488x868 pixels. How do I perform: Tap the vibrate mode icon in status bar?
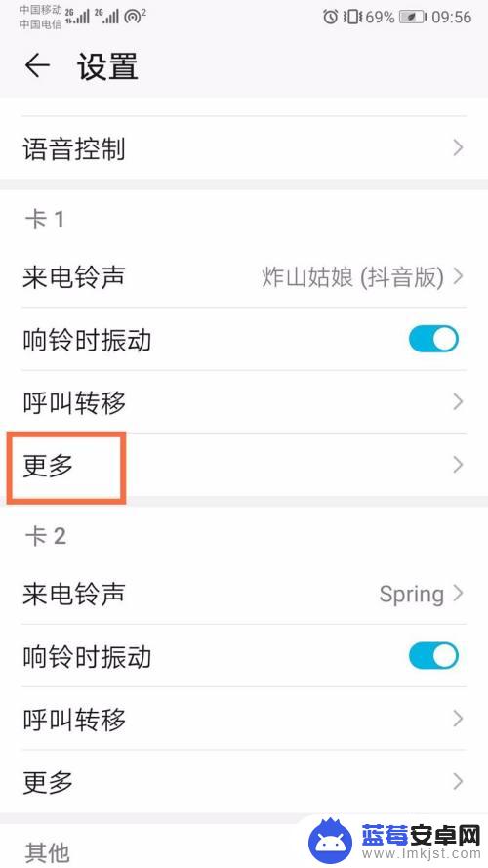pos(351,18)
